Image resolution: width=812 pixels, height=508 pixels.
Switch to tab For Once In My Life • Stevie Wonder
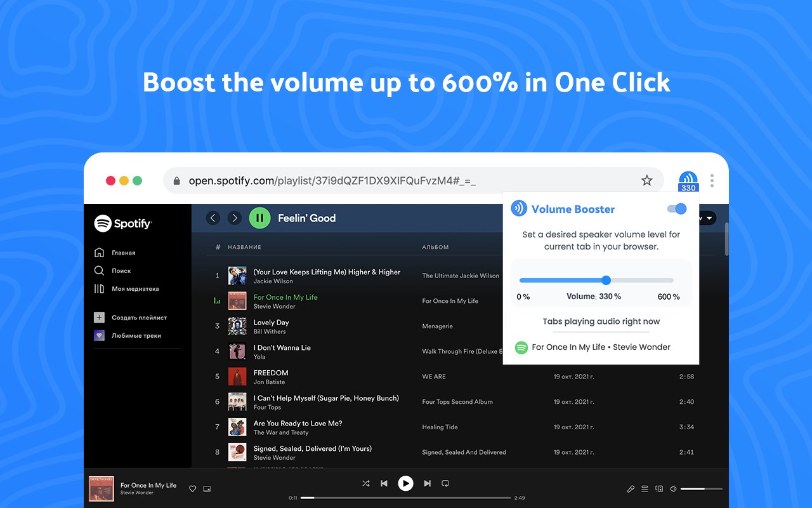[x=601, y=347]
